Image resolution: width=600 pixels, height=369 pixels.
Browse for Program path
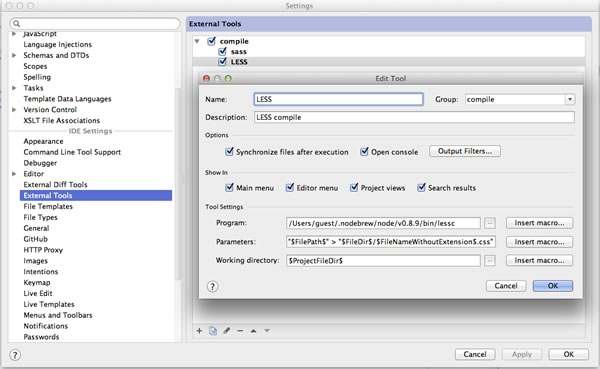tap(490, 223)
